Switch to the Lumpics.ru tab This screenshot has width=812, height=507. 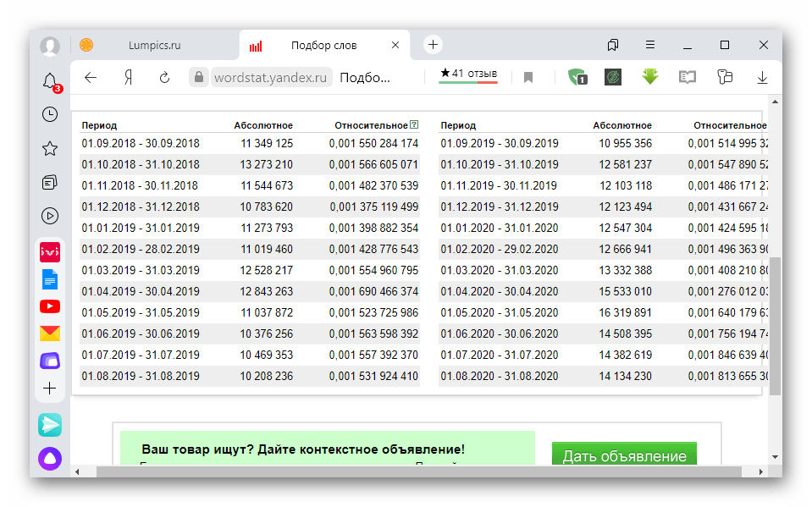[155, 46]
